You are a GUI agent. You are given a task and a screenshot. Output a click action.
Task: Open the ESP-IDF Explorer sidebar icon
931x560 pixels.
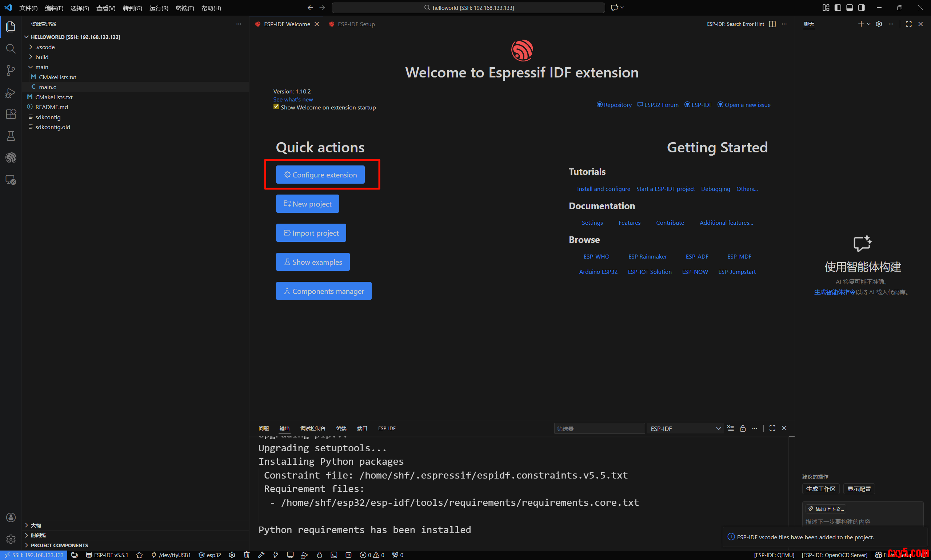pyautogui.click(x=11, y=158)
